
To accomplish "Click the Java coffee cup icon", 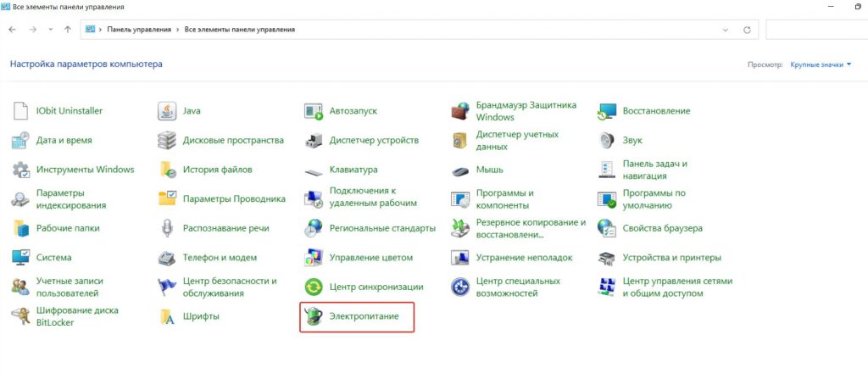I will 167,111.
